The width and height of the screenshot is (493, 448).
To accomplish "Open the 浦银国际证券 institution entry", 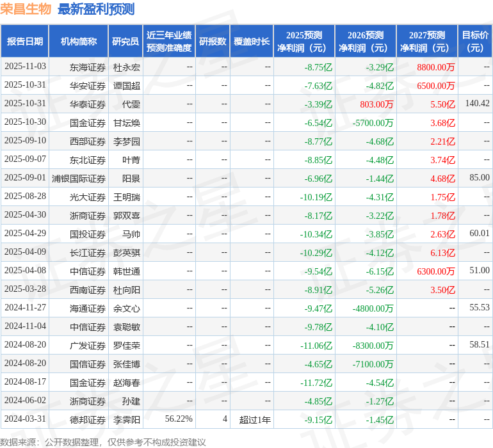I will point(79,178).
